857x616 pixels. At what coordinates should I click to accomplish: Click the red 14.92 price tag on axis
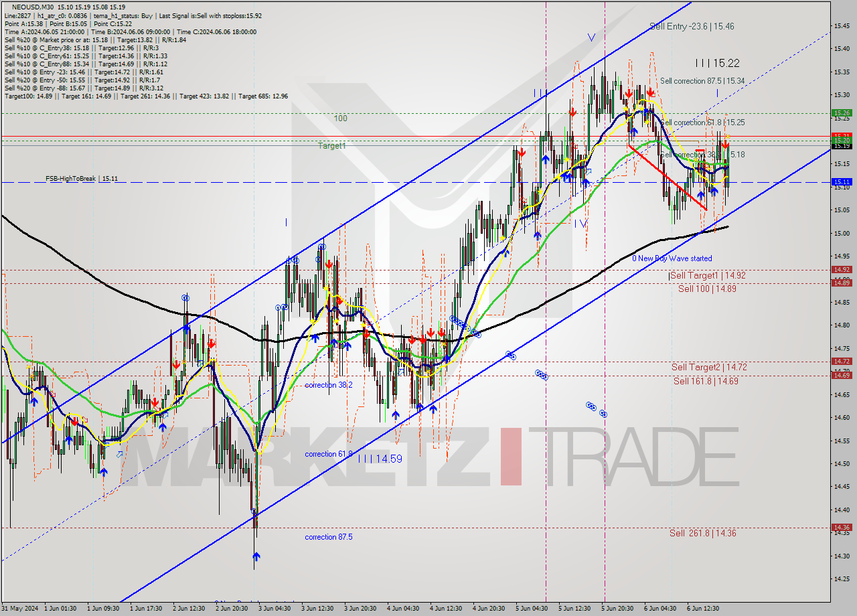[x=842, y=269]
